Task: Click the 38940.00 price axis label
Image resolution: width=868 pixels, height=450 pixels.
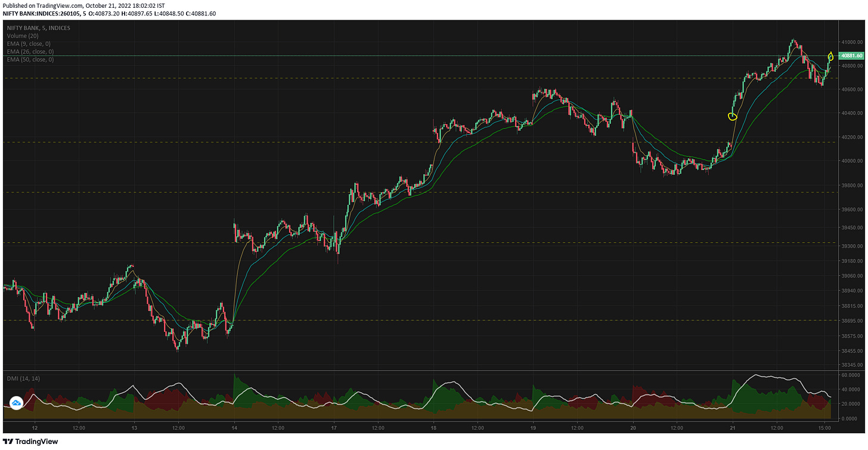Action: [x=852, y=291]
